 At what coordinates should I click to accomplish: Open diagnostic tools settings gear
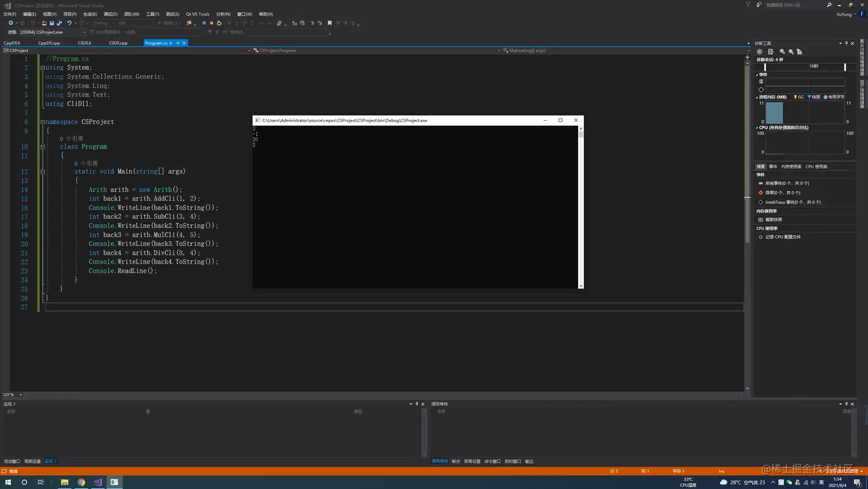pyautogui.click(x=759, y=52)
